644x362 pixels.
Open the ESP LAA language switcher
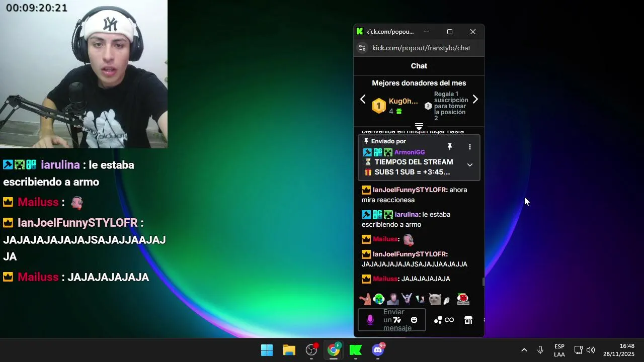559,350
